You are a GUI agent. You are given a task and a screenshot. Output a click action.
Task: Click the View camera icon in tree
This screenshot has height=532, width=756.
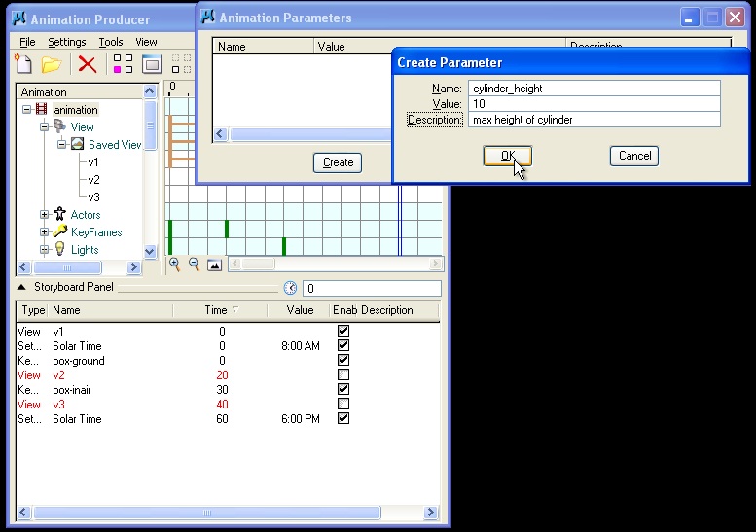[59, 126]
